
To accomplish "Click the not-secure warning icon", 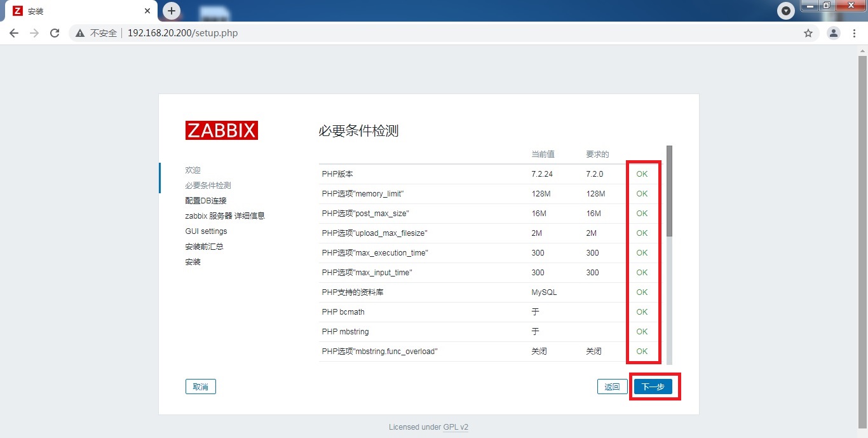I will tap(80, 33).
